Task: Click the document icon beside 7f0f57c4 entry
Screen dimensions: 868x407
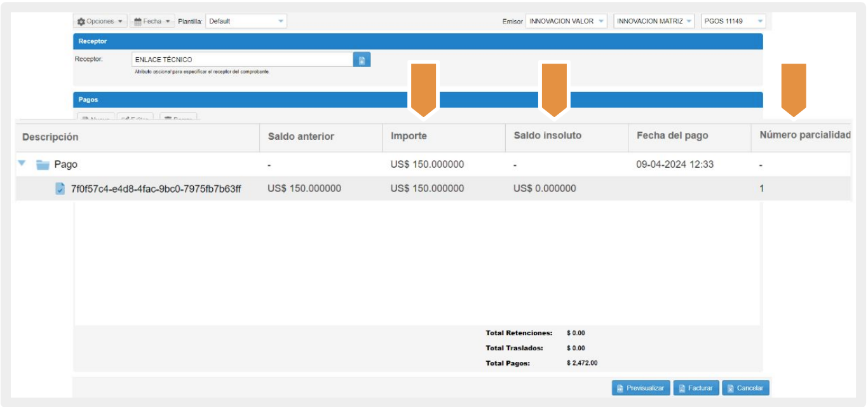Action: pyautogui.click(x=60, y=189)
